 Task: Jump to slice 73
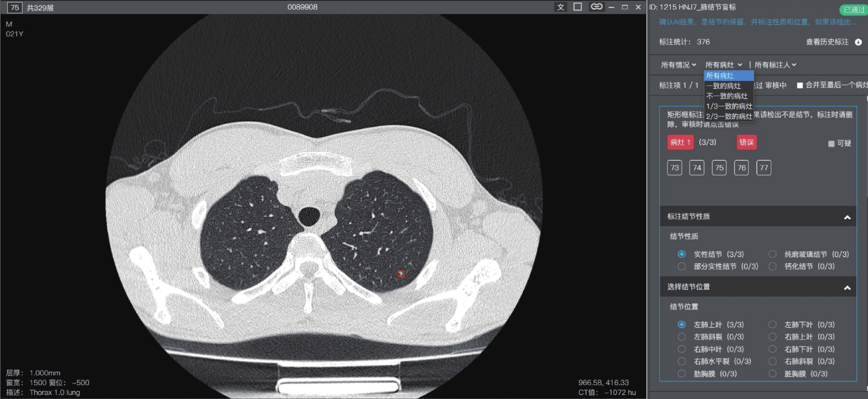675,168
